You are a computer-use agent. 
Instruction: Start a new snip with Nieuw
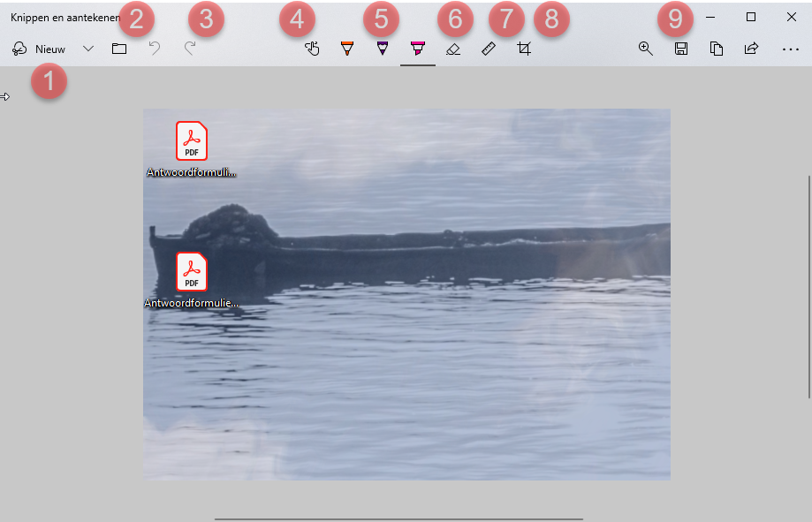coord(39,49)
